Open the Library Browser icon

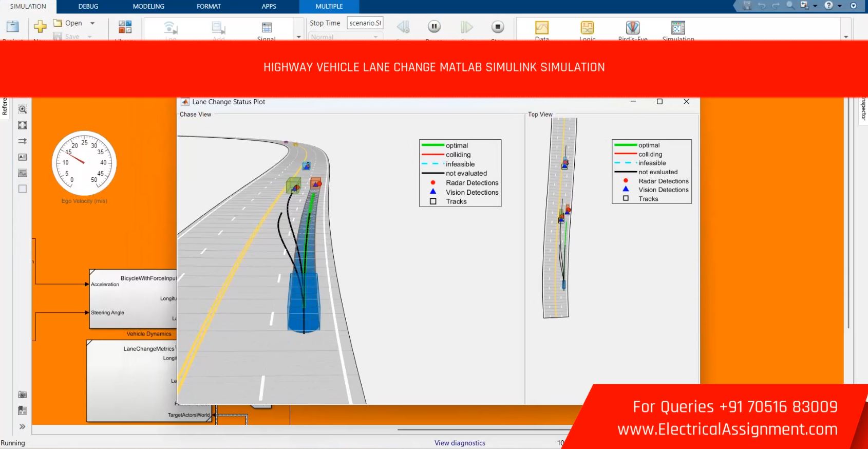[x=125, y=27]
